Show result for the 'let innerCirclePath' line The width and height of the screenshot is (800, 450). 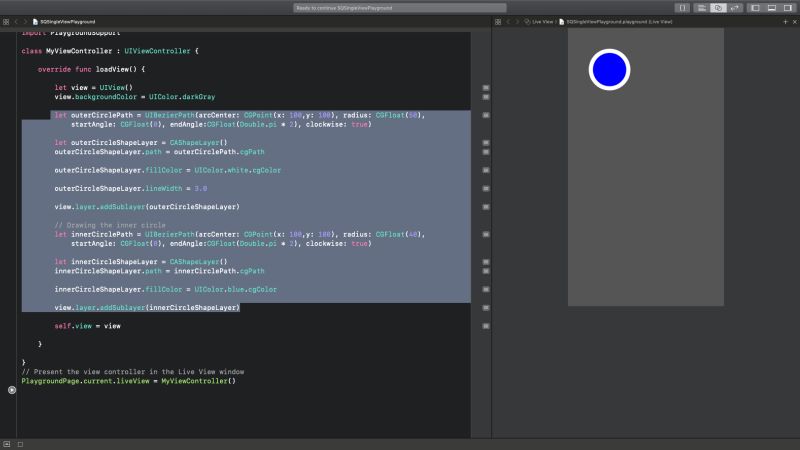486,235
